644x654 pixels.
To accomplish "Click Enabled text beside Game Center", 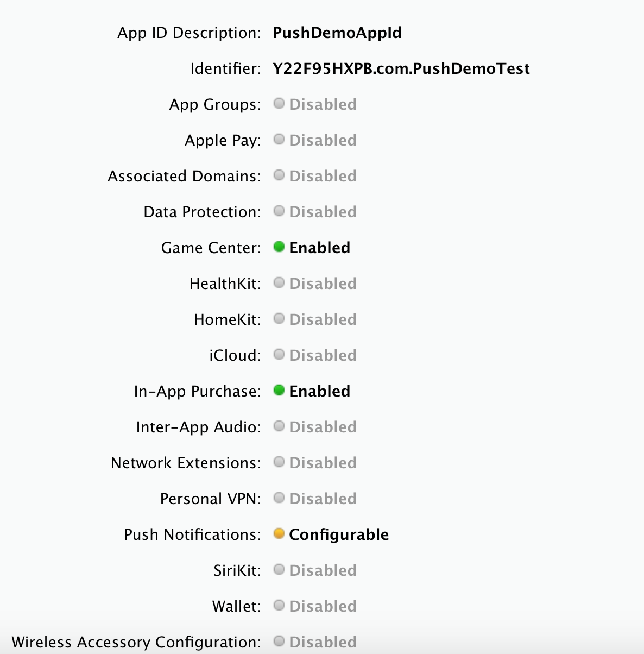I will [x=319, y=248].
